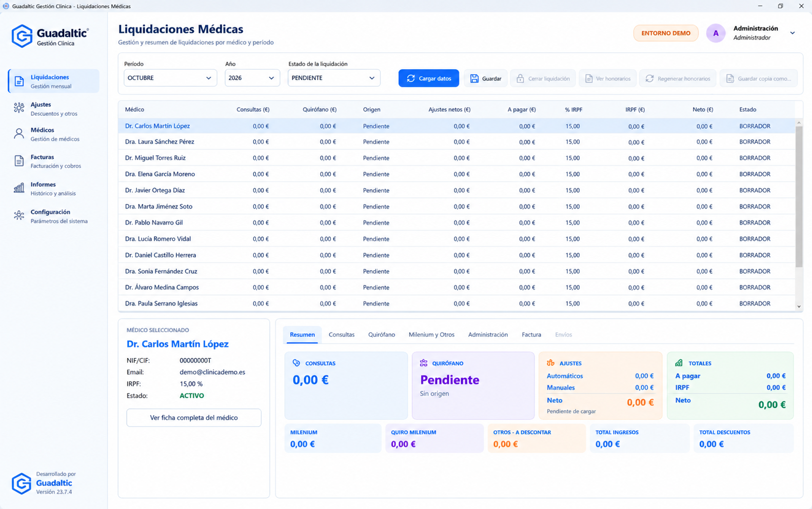812x509 pixels.
Task: Open the Milenium y Otros tab
Action: click(x=431, y=335)
